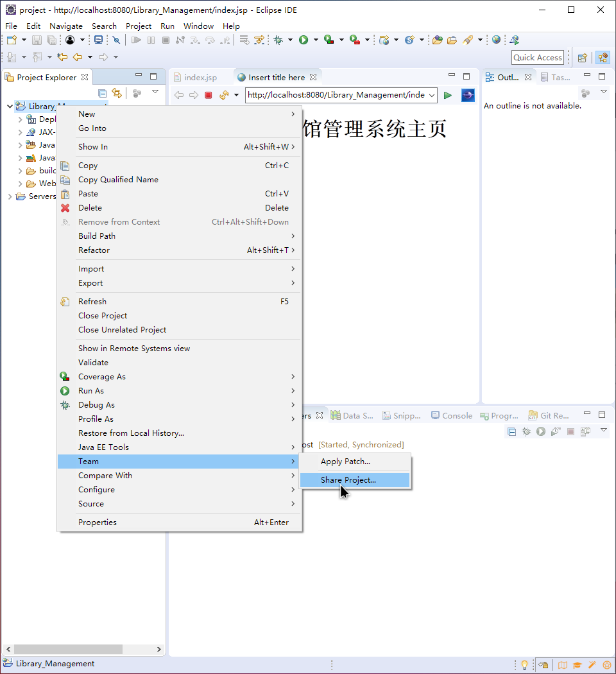Expand the JAX- tree node
This screenshot has width=616, height=674.
point(20,132)
